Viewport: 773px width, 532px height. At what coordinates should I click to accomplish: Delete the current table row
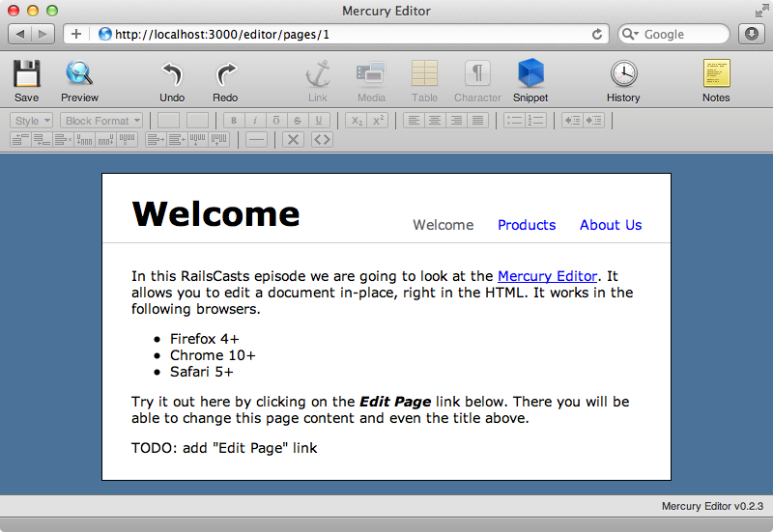[63, 140]
